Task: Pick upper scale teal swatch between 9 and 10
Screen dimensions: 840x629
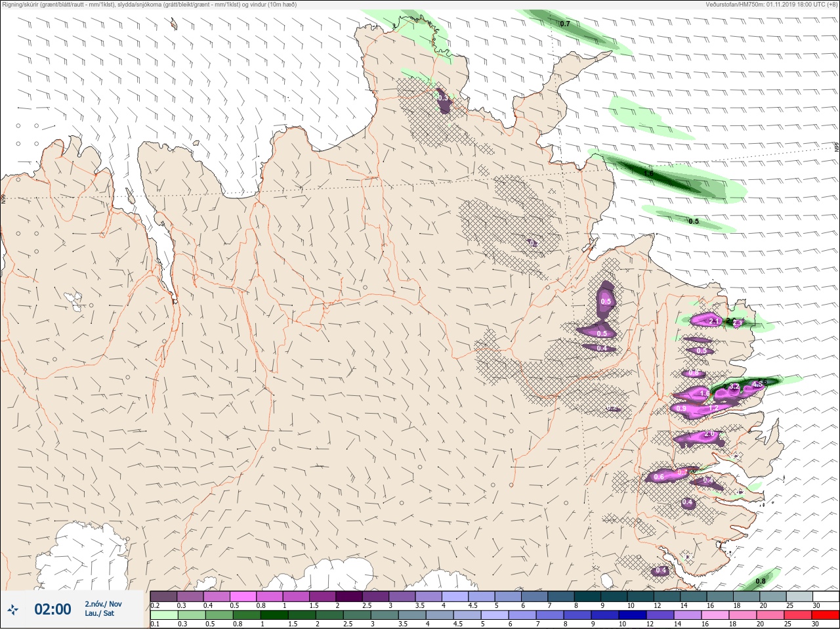Action: point(615,596)
